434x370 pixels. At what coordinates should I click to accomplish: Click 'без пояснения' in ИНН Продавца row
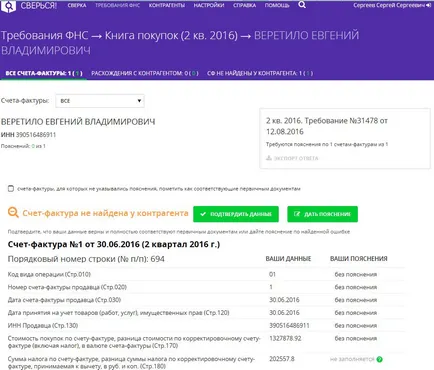click(356, 325)
